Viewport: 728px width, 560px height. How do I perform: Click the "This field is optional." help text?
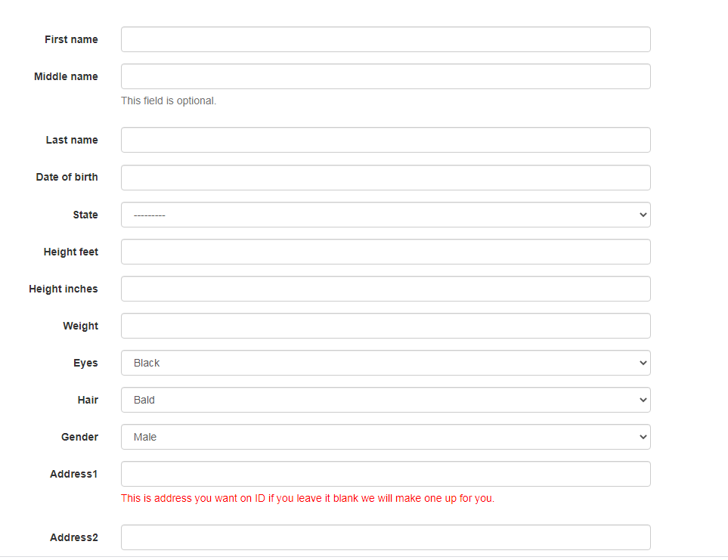(x=169, y=101)
